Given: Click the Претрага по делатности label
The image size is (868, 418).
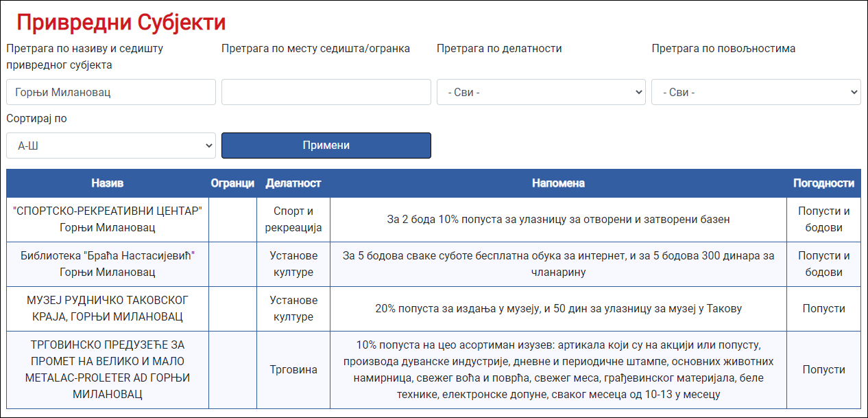Looking at the screenshot, I should click(x=499, y=49).
